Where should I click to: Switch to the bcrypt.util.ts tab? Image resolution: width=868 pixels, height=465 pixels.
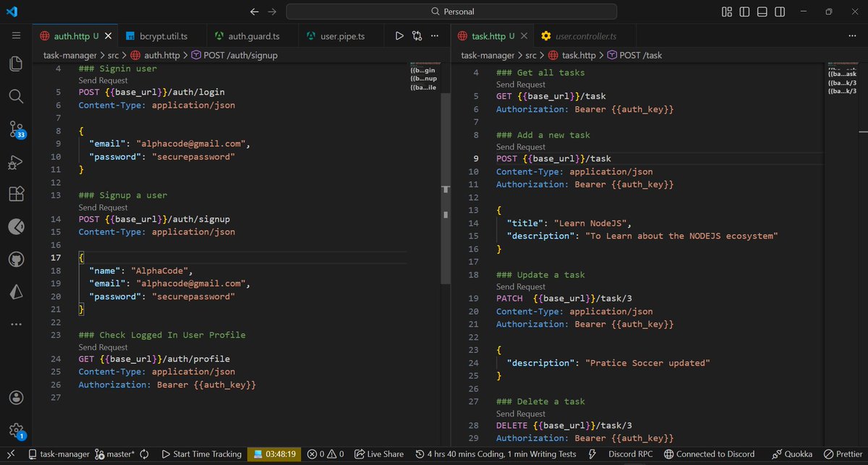click(162, 34)
